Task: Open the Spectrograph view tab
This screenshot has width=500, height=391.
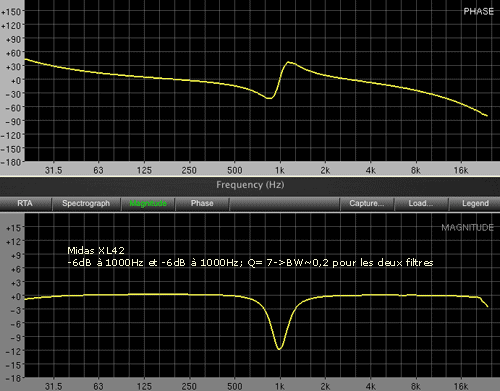Action: pyautogui.click(x=86, y=203)
